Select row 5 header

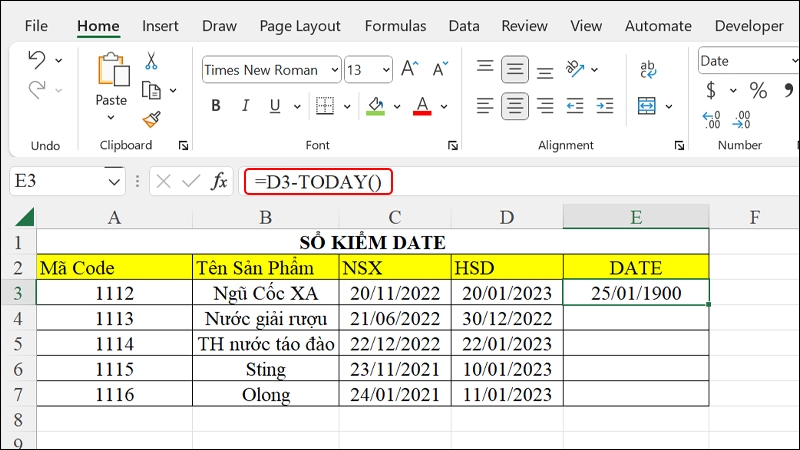(x=18, y=343)
